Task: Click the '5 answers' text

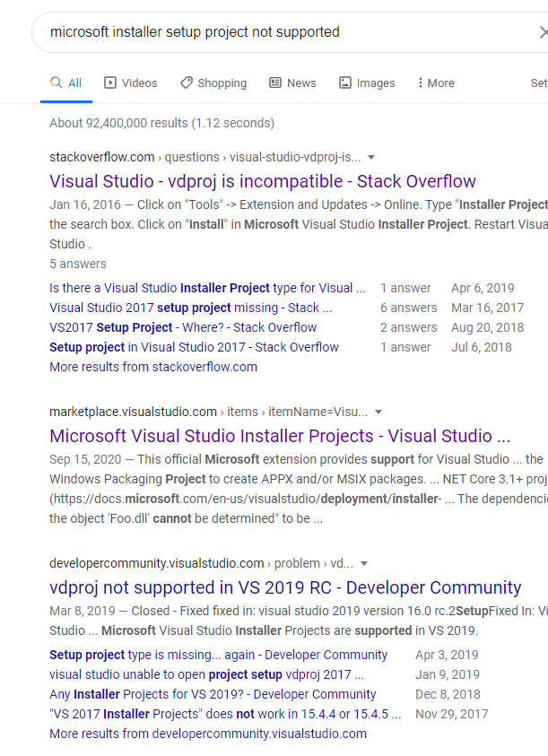Action: coord(78,264)
